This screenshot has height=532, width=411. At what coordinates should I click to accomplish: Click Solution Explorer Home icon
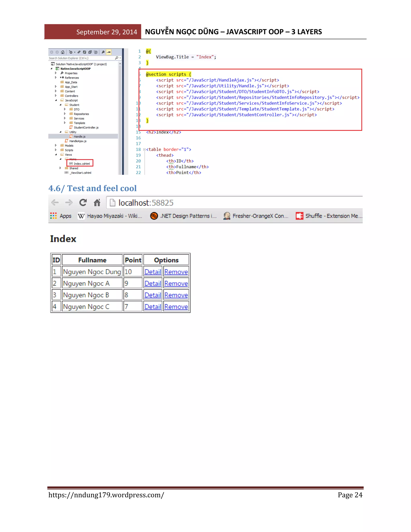coord(63,52)
